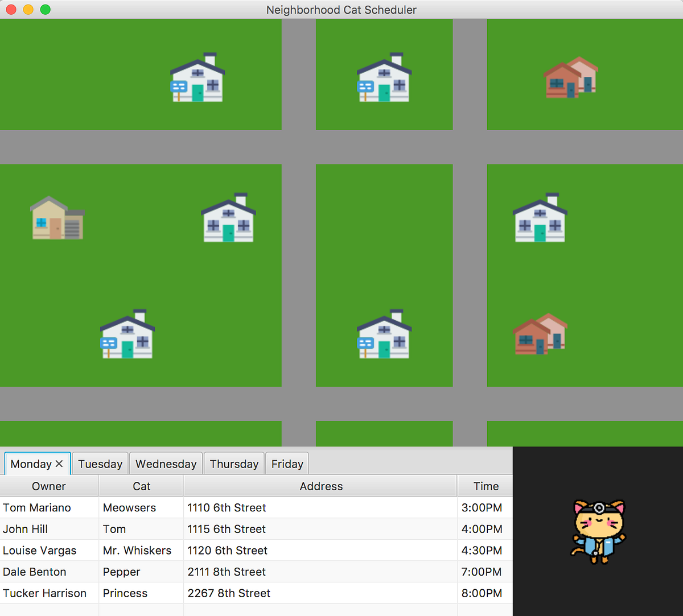The height and width of the screenshot is (616, 683).
Task: Click the salmon ranch house in top right block
Action: tap(571, 77)
